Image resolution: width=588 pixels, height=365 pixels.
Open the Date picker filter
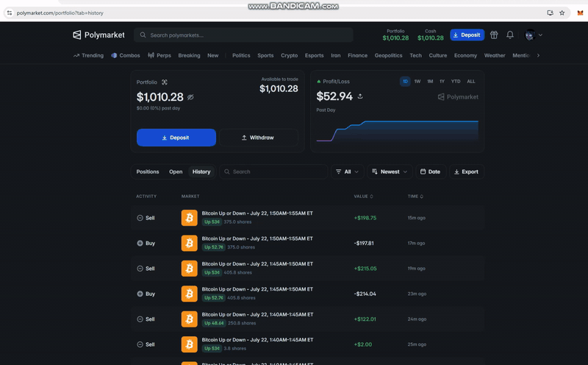pyautogui.click(x=431, y=171)
